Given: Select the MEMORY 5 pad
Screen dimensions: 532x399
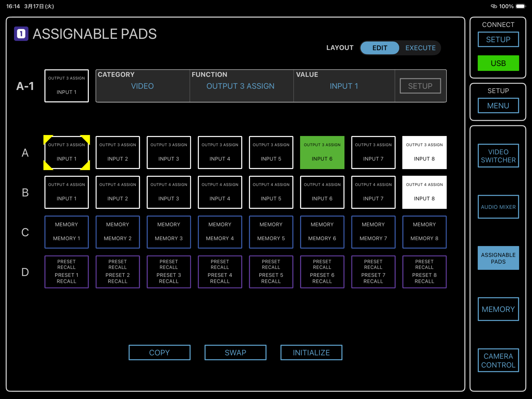Looking at the screenshot, I should point(271,232).
